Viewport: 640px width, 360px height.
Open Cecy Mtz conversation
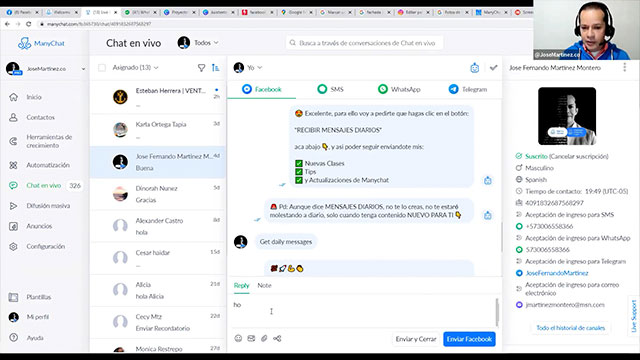[158, 322]
